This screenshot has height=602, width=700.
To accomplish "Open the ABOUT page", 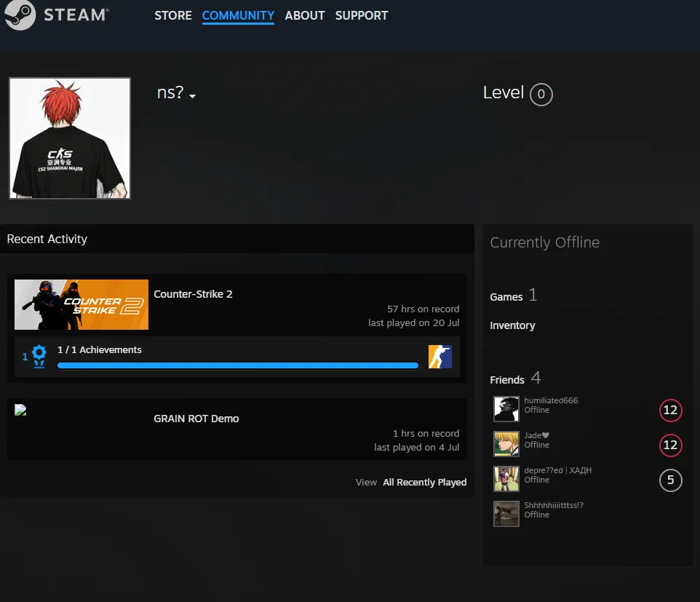I will click(x=304, y=15).
